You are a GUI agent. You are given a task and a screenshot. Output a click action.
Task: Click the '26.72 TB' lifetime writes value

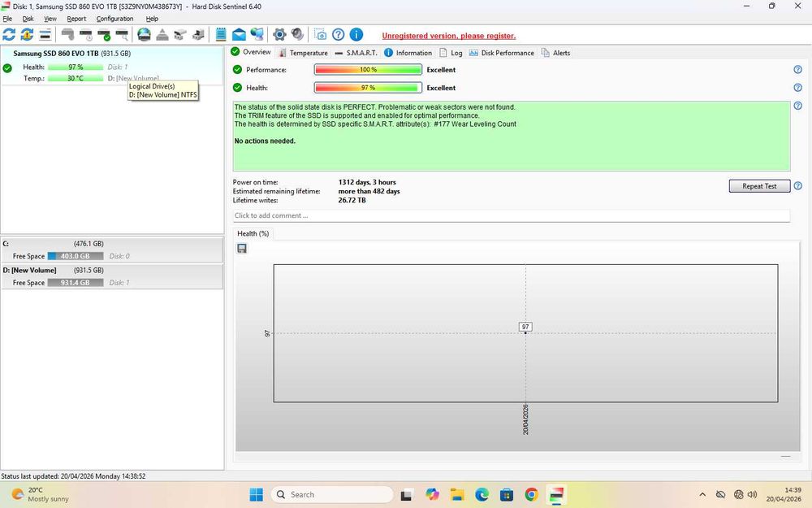[352, 200]
